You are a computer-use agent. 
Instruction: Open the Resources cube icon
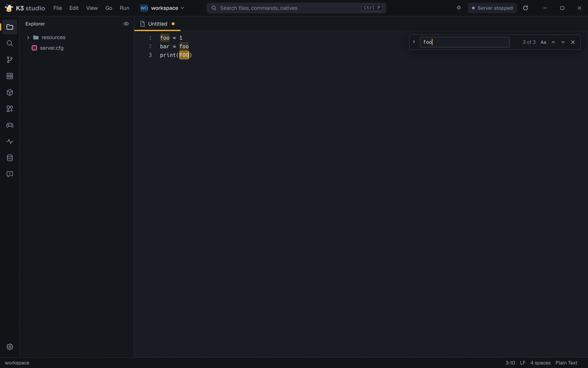(x=10, y=92)
